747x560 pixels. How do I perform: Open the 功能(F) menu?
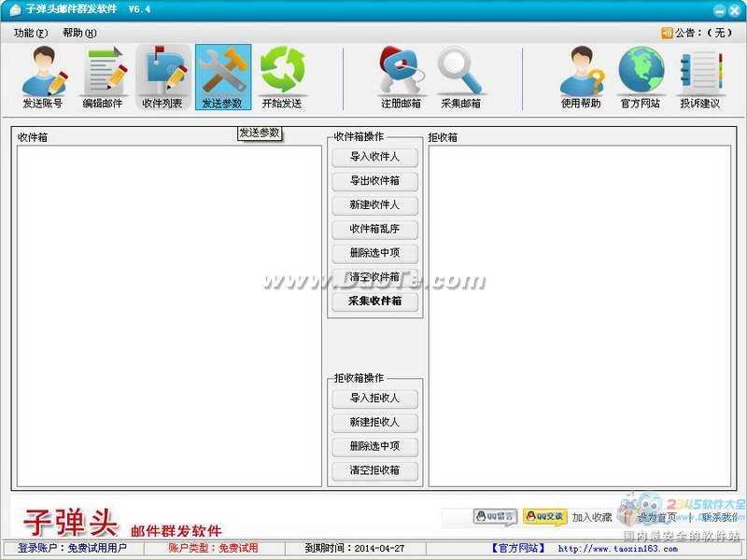tap(31, 33)
